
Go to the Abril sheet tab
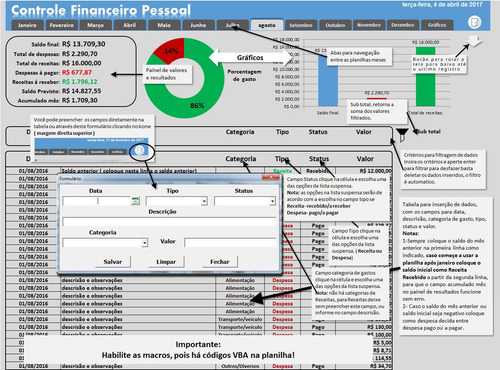click(x=130, y=25)
